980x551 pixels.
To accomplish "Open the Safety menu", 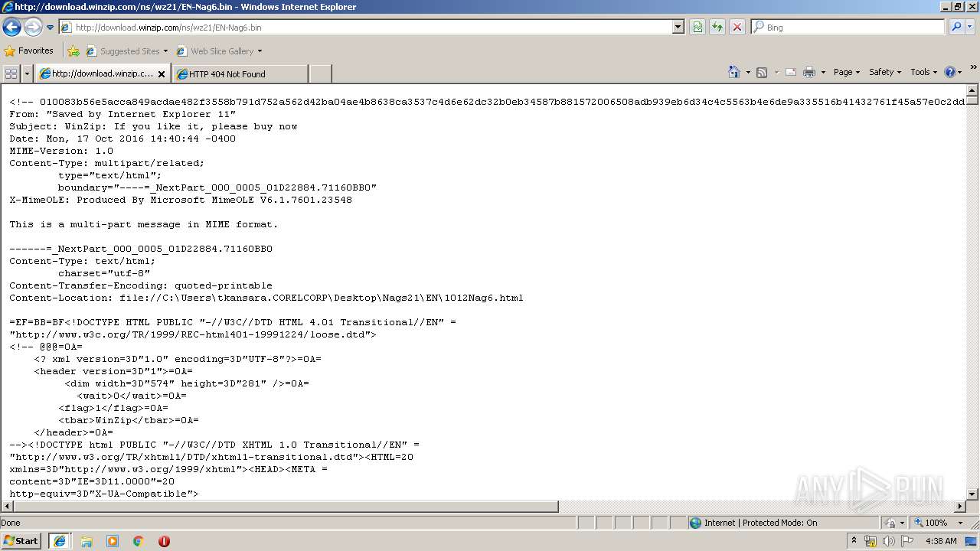I will pyautogui.click(x=885, y=72).
